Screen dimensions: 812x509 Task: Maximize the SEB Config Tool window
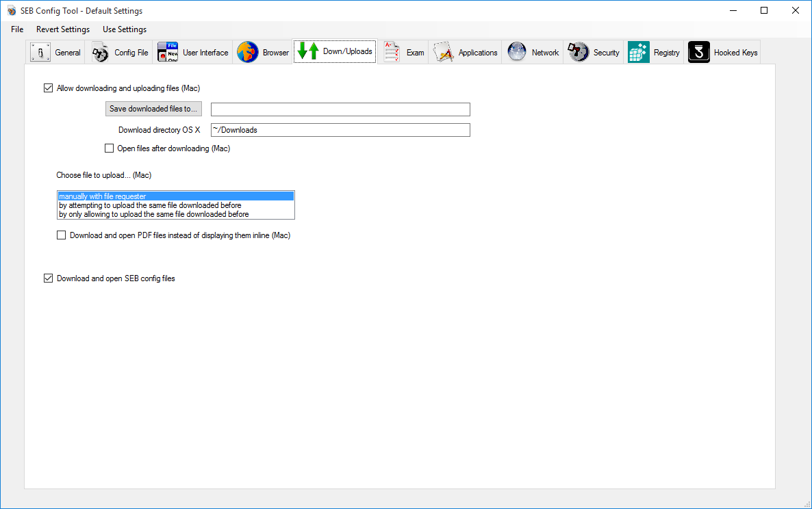764,10
